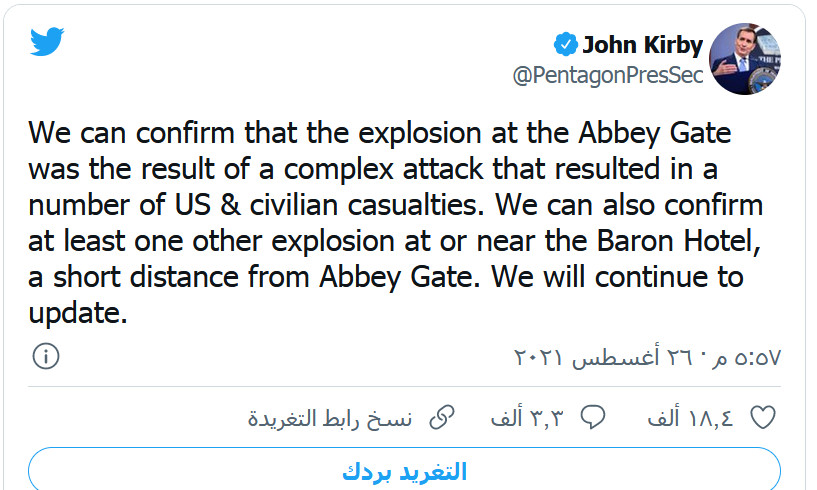Click the ٣,٣ ألف replies count

click(528, 417)
